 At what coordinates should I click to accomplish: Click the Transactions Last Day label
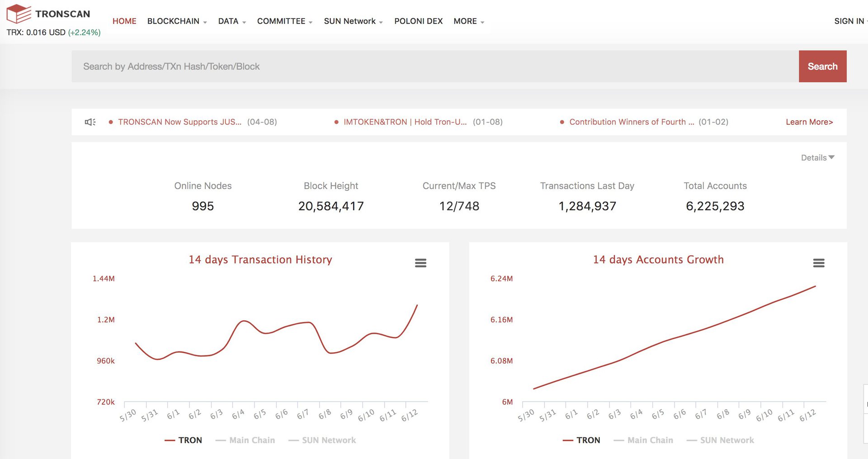[587, 186]
